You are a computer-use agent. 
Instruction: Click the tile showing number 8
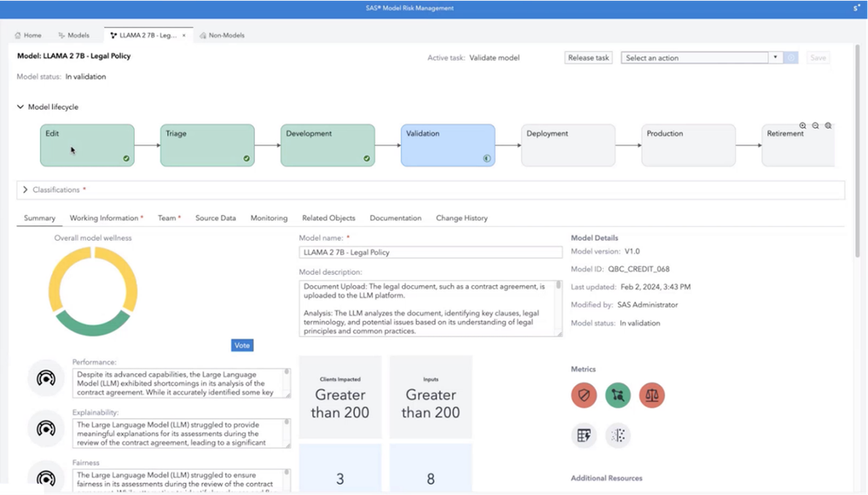pos(431,468)
